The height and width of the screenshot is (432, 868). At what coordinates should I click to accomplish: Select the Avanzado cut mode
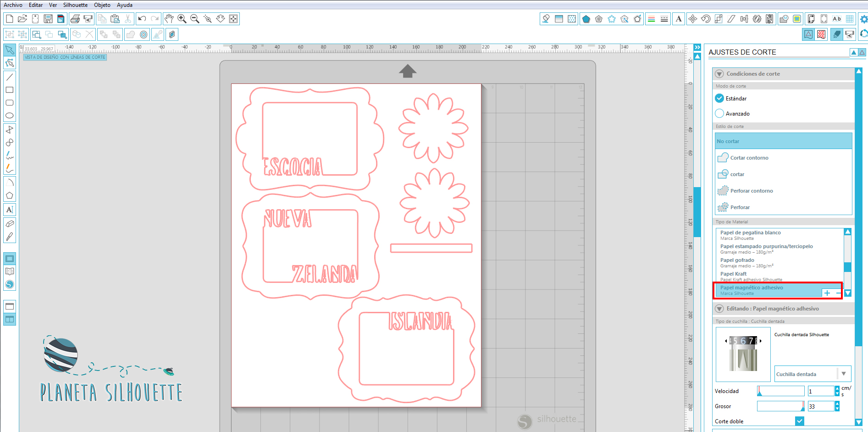click(719, 113)
